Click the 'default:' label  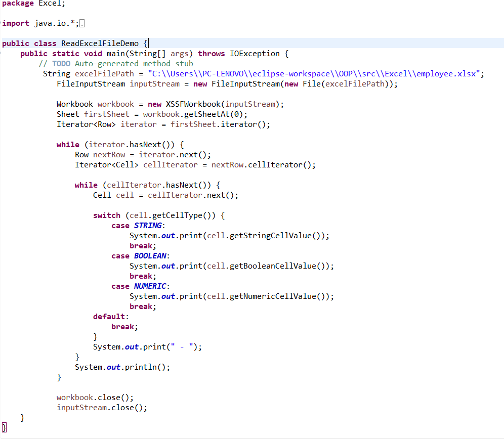(x=111, y=317)
